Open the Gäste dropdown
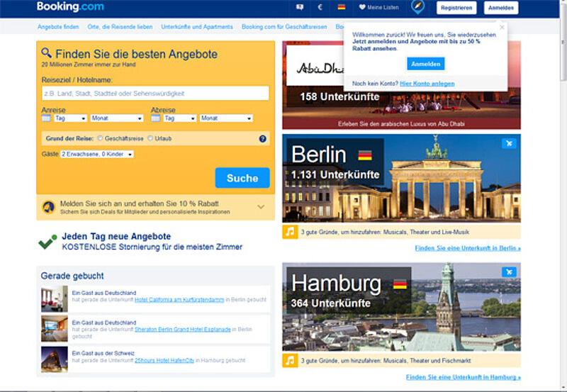Screen dimensions: 567x392 click(97, 154)
